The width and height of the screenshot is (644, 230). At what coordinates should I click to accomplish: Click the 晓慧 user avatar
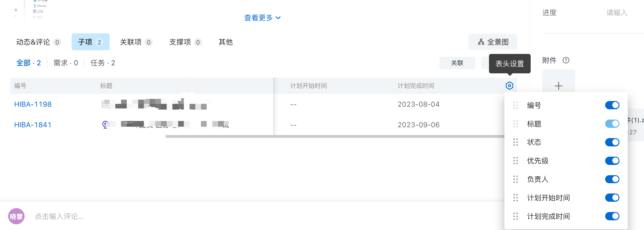click(x=16, y=216)
